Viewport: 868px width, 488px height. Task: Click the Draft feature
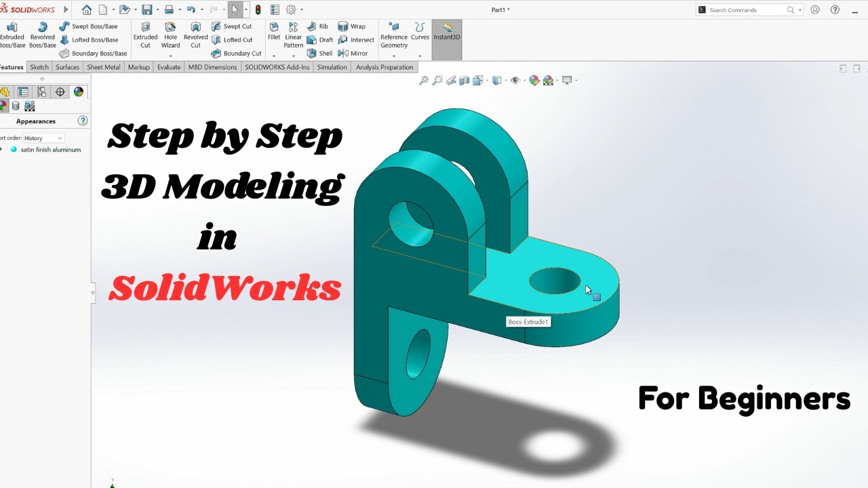click(x=319, y=40)
